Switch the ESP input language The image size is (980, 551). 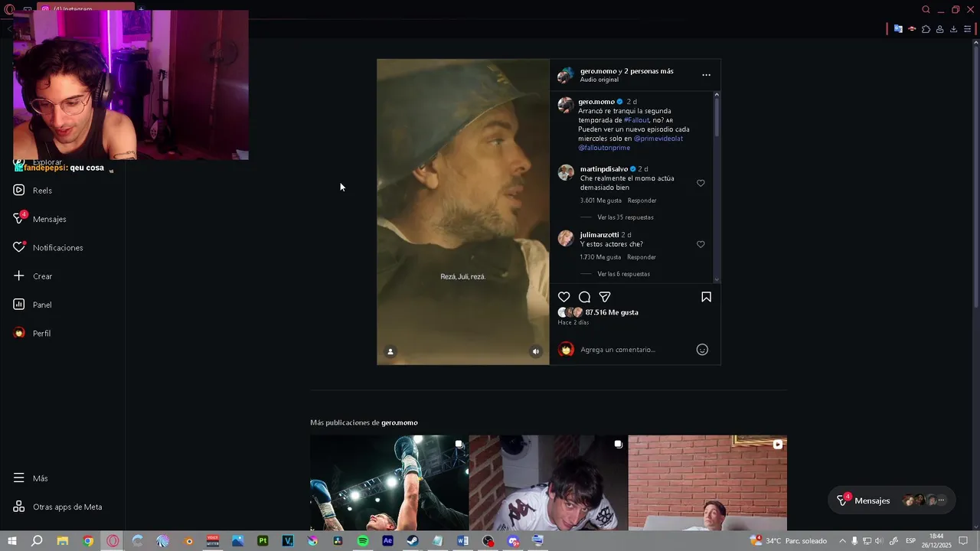pyautogui.click(x=910, y=541)
